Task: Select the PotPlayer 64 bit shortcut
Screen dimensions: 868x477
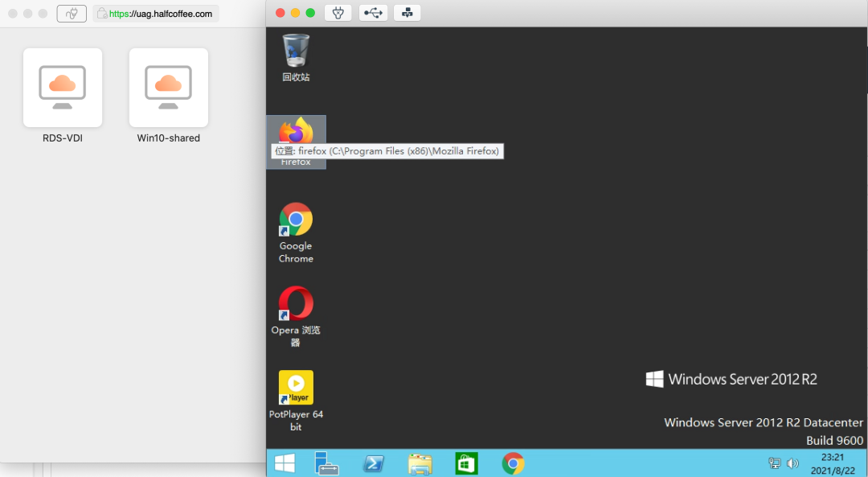Action: 296,401
